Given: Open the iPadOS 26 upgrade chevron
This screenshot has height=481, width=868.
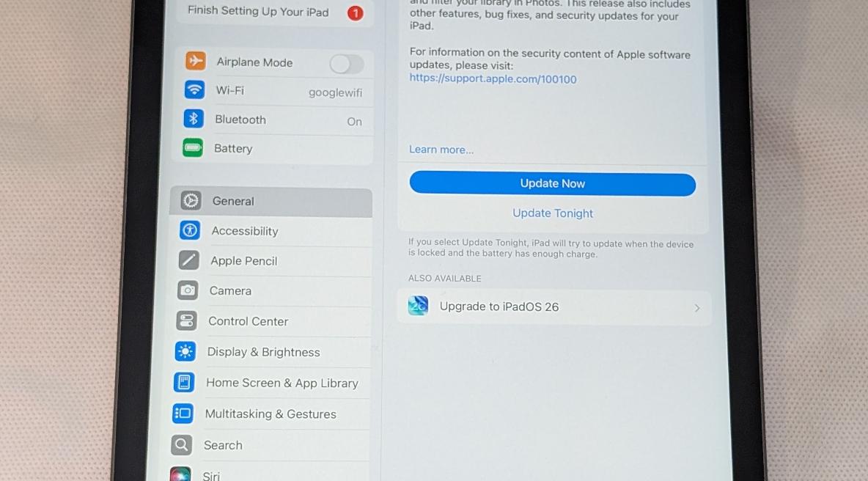Looking at the screenshot, I should click(x=697, y=308).
